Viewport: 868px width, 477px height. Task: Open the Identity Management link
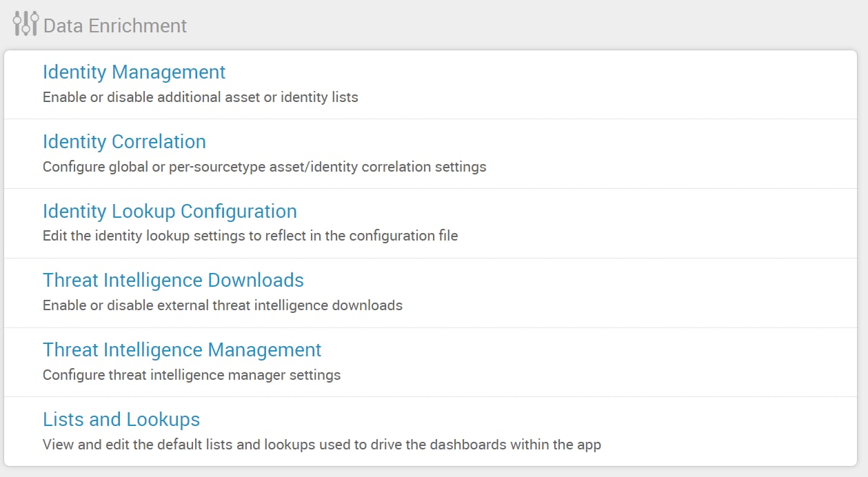click(x=134, y=72)
